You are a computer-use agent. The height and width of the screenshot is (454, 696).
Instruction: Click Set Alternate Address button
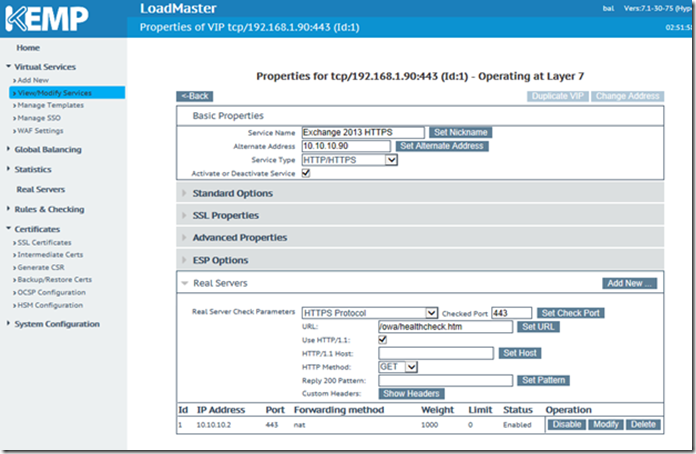(442, 146)
